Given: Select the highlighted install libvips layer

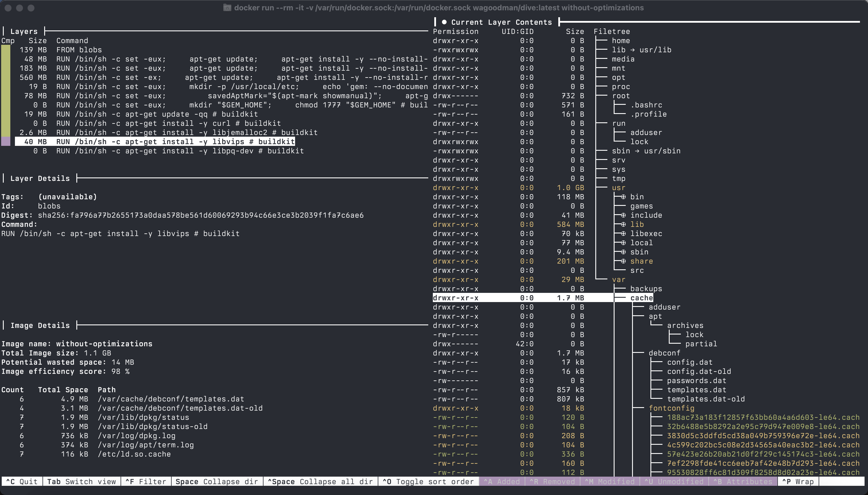Looking at the screenshot, I should [x=155, y=142].
